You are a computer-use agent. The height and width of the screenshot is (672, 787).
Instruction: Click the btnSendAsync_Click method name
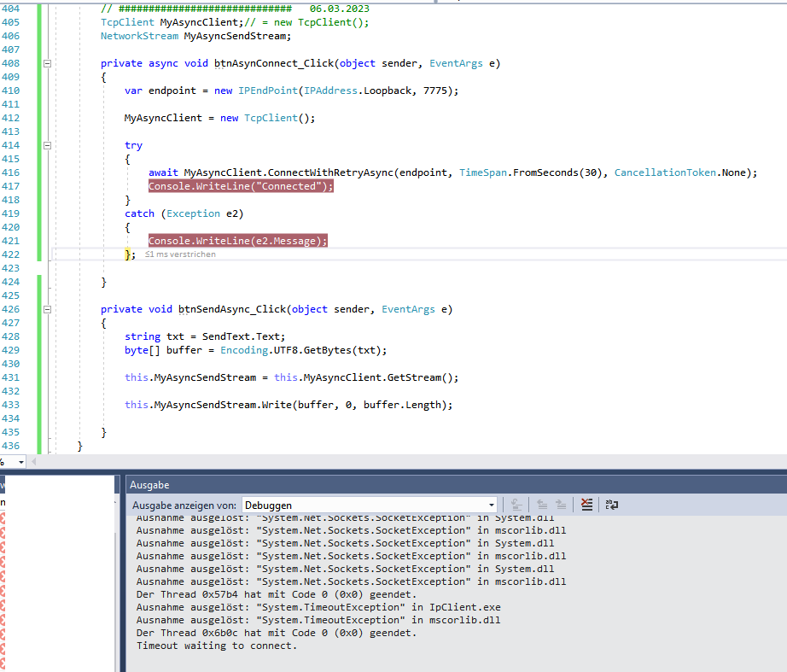pos(232,309)
